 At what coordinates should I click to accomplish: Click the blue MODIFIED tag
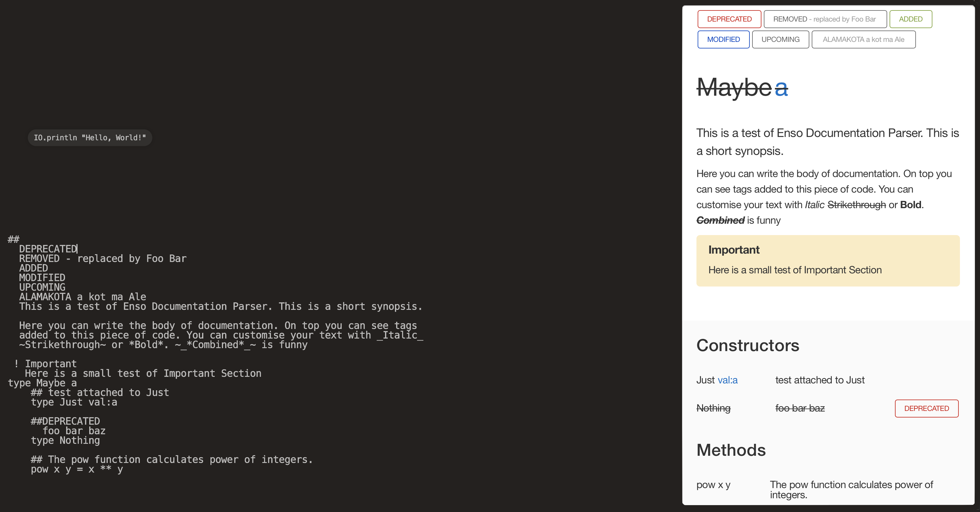click(x=723, y=39)
